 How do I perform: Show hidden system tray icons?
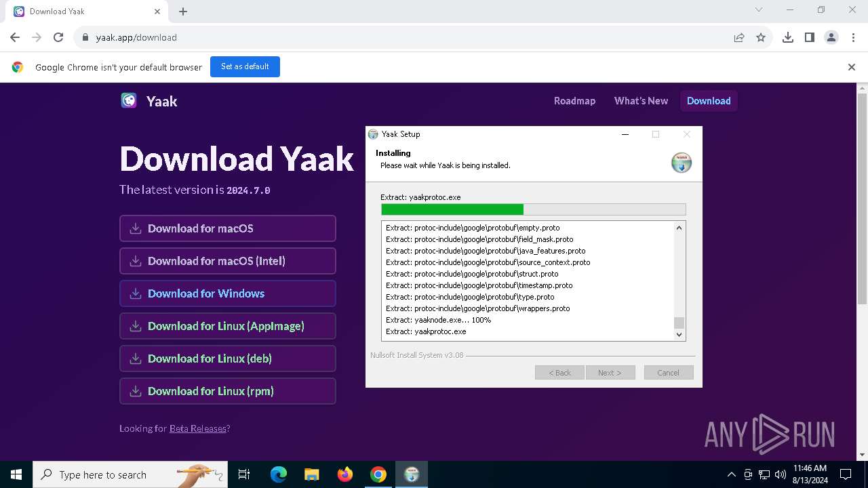(731, 474)
